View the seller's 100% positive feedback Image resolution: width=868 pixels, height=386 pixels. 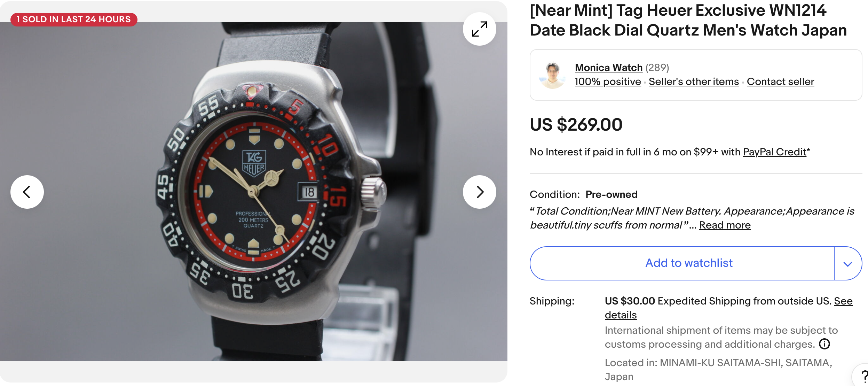pos(608,82)
